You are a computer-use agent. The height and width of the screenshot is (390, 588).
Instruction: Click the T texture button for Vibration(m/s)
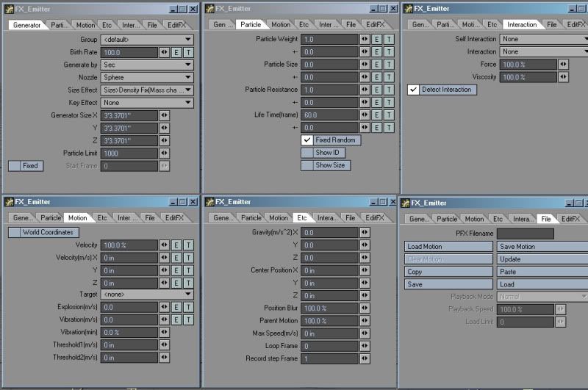[188, 320]
